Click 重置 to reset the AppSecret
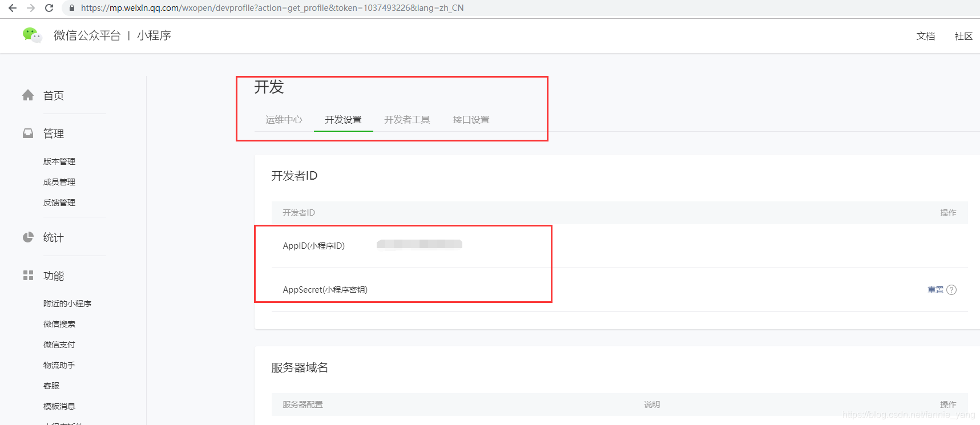This screenshot has height=425, width=980. point(935,290)
